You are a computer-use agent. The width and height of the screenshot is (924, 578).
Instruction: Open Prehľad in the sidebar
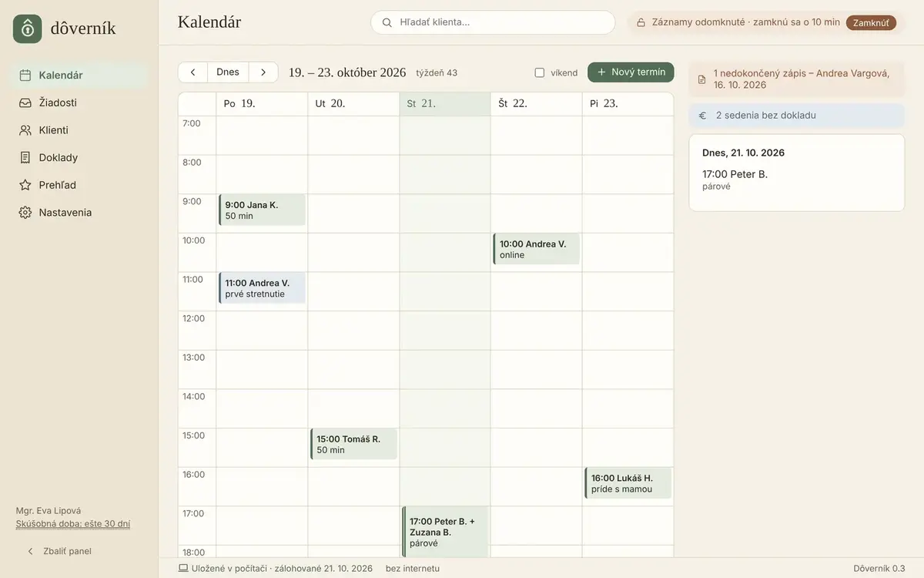[80, 185]
